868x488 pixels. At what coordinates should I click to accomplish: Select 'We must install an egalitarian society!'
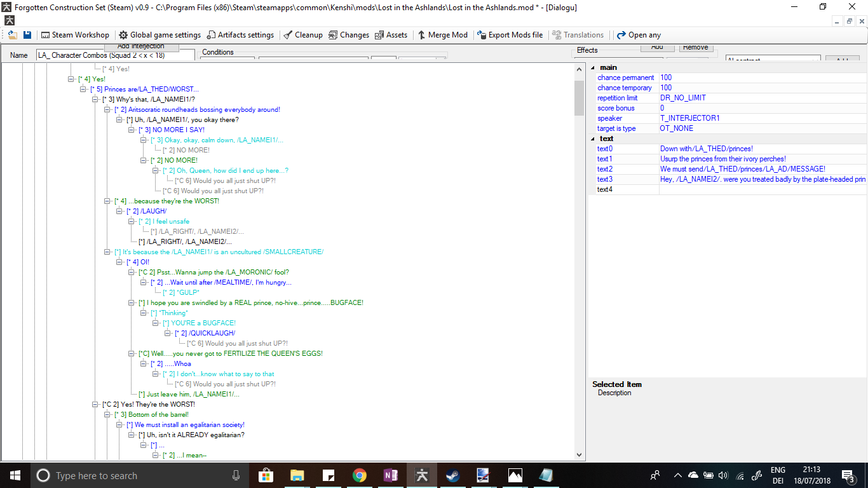[x=186, y=424]
